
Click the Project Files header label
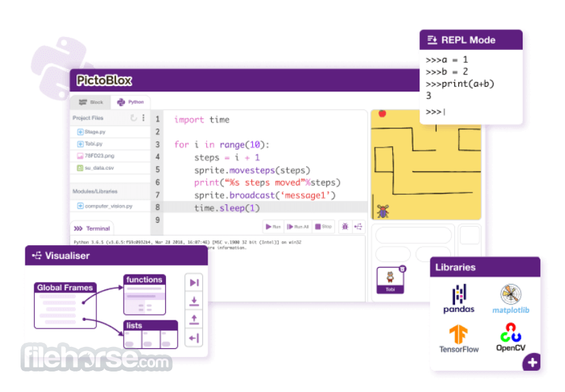coord(88,118)
